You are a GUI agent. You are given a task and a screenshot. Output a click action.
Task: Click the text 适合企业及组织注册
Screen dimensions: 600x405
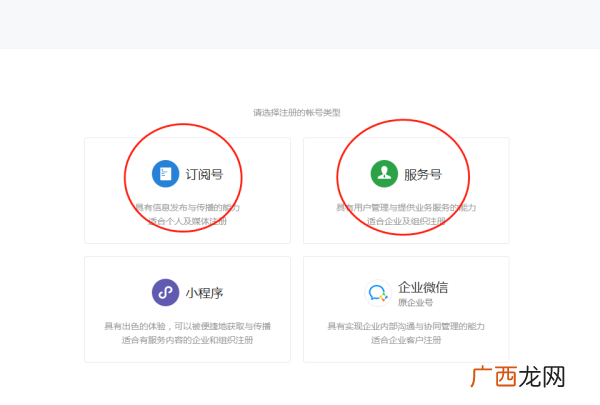(406, 221)
